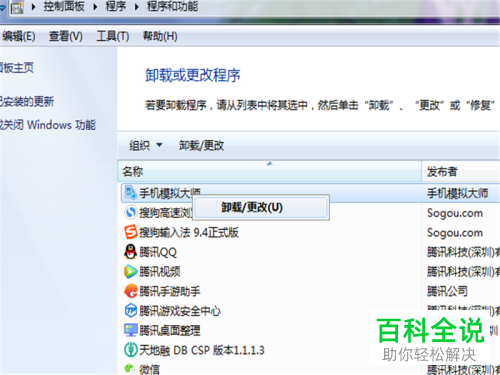Viewport: 500px width, 375px height.
Task: Choose 卸载/更改(U) from the context menu
Action: (x=261, y=207)
